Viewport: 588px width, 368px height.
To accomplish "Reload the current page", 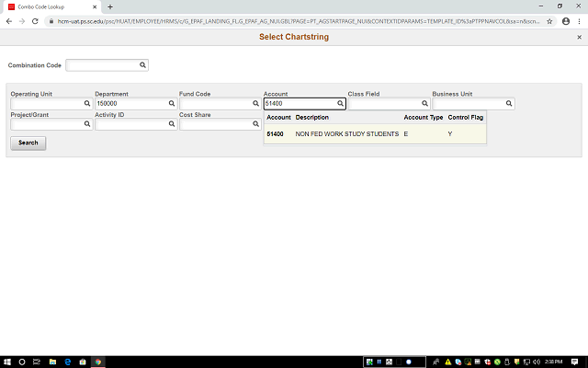I will (x=35, y=21).
